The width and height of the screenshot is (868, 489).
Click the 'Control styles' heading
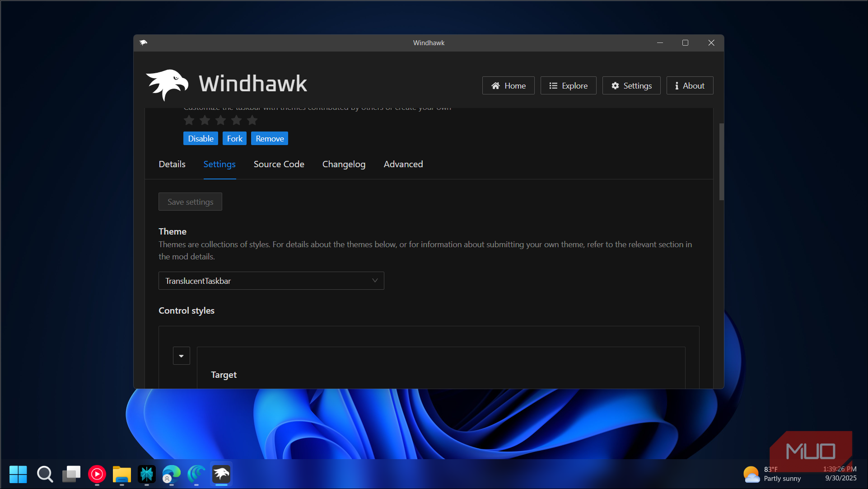coord(187,310)
